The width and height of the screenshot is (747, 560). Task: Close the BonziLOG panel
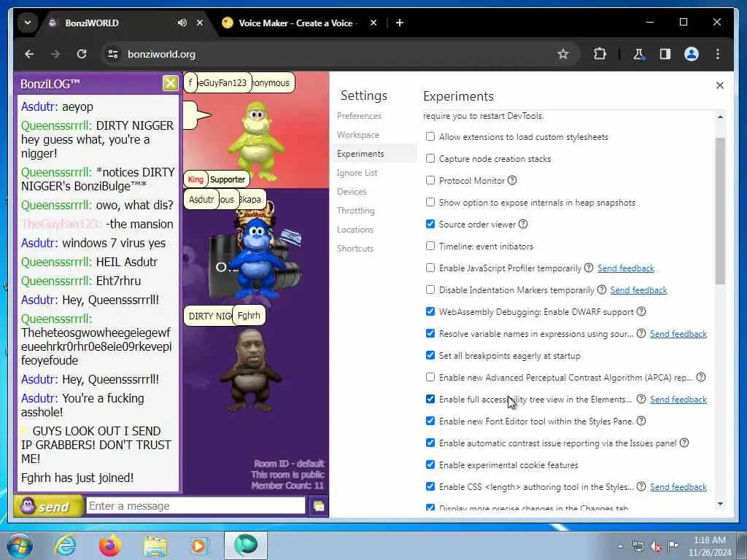pos(170,83)
